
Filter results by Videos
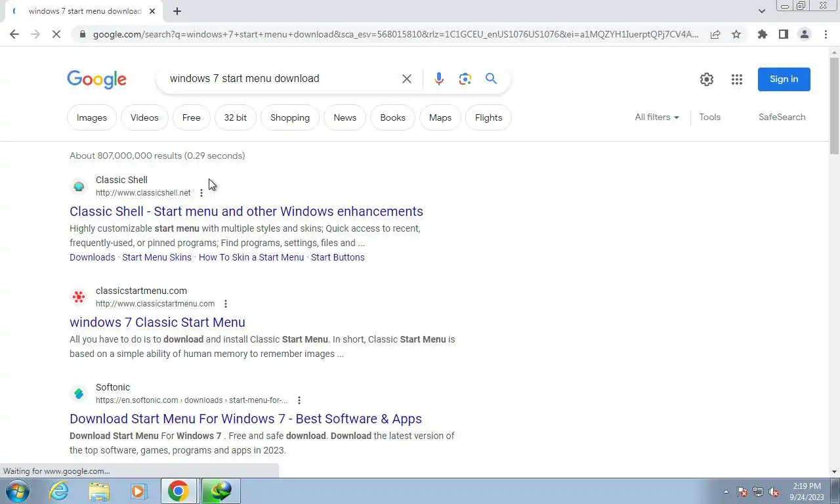point(144,118)
